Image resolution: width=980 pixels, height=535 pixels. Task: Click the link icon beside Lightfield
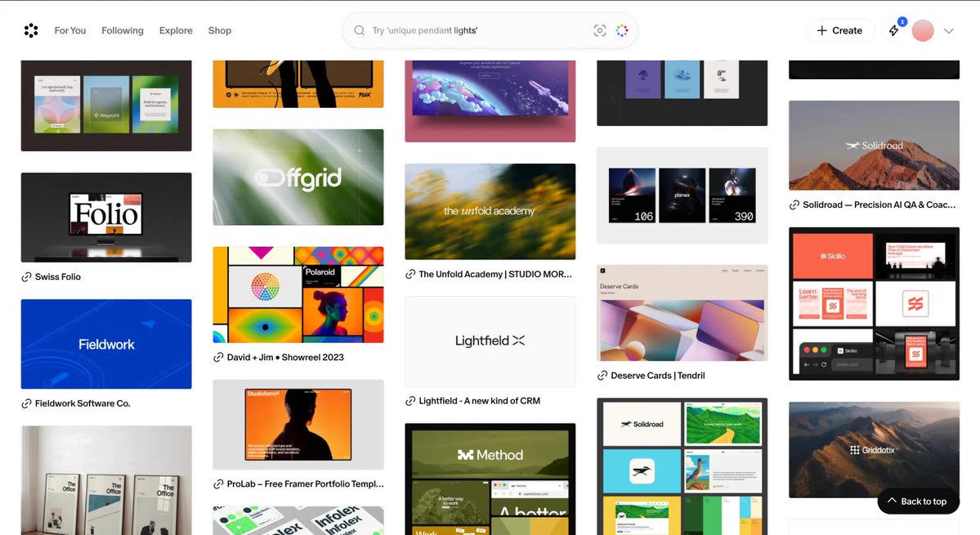[410, 401]
